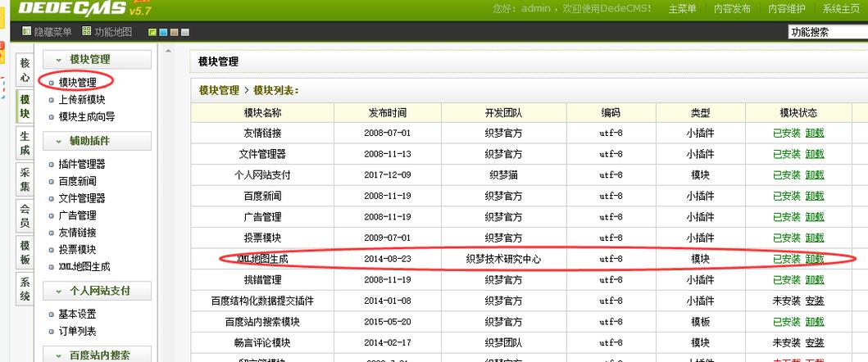Click the 模块状态 column header
Screen dimensions: 868x362
pos(798,113)
